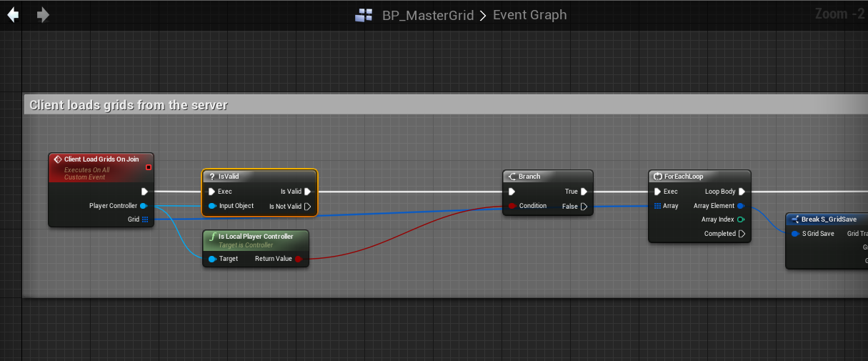The image size is (868, 361).
Task: Click the Grid array output pin
Action: [145, 219]
